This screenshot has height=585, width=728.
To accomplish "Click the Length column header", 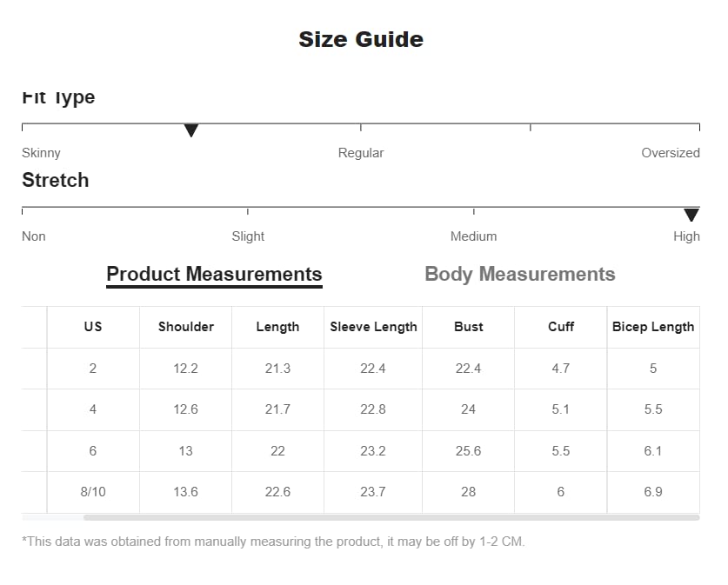I will 277,327.
